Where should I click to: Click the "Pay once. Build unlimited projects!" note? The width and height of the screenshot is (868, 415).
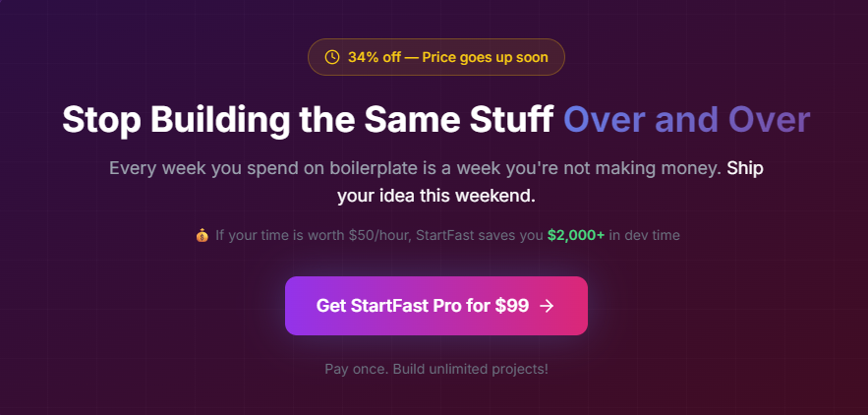[435, 369]
